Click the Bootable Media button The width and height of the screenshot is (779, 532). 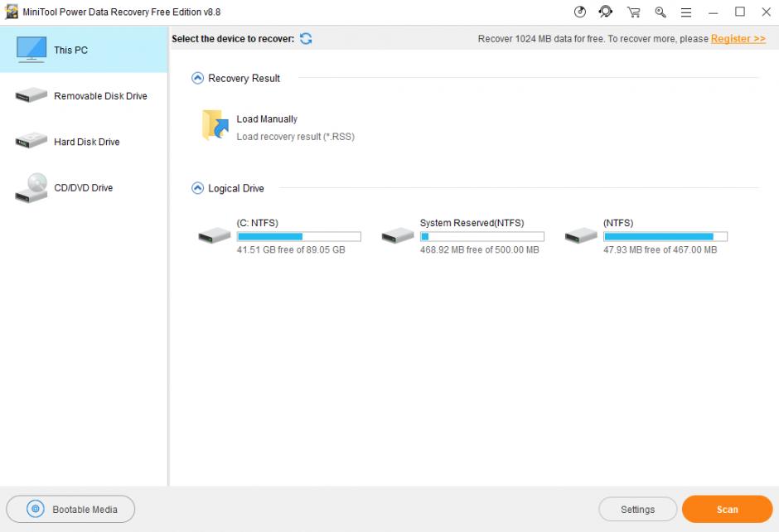70,509
